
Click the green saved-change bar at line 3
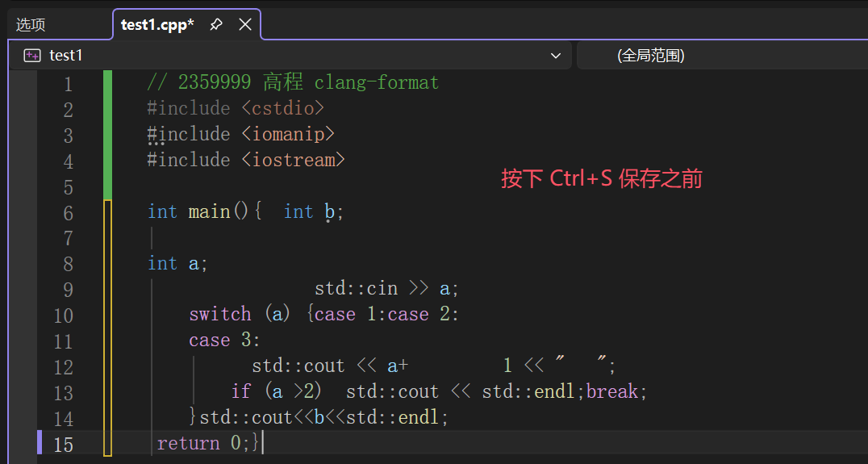click(x=107, y=135)
